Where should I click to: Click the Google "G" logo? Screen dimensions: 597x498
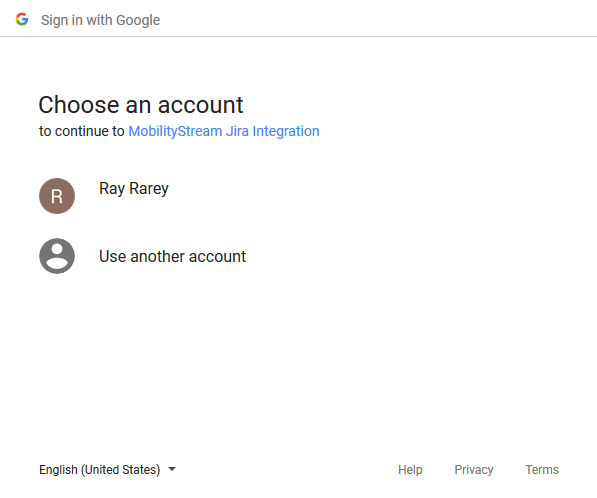(22, 19)
